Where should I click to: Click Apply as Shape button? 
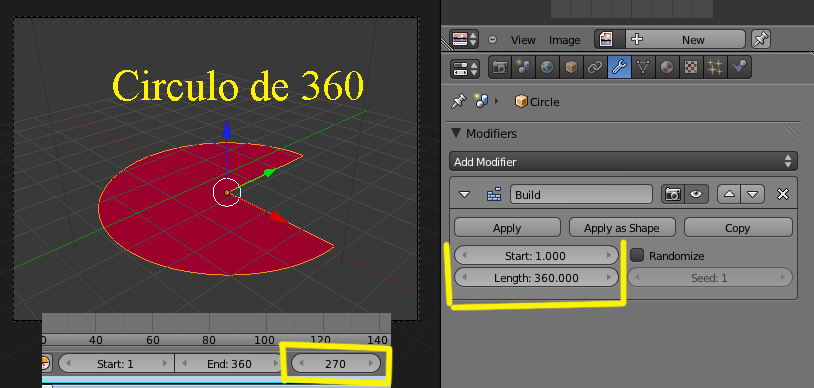(x=622, y=228)
